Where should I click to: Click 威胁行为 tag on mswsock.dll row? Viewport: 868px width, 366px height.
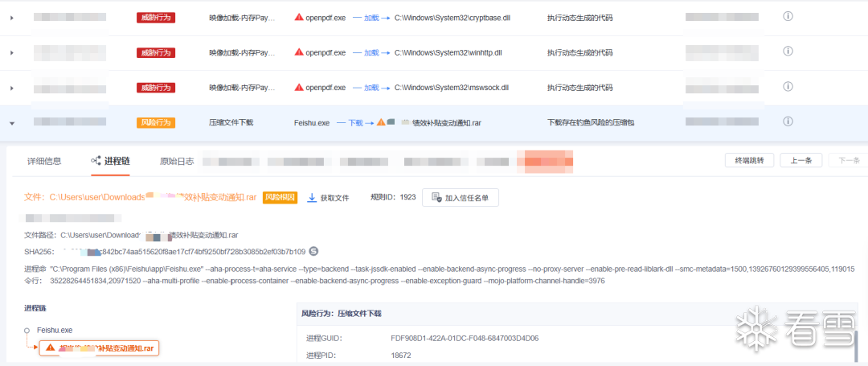[x=156, y=88]
